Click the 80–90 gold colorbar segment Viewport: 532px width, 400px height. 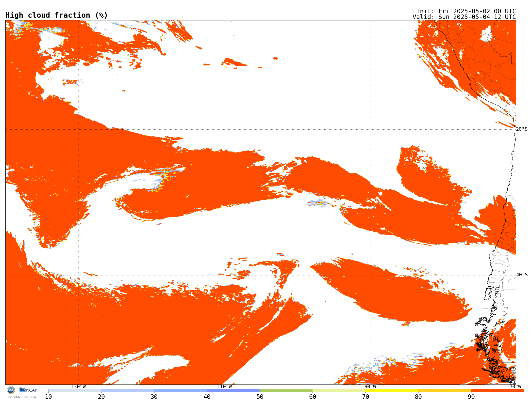tap(445, 391)
